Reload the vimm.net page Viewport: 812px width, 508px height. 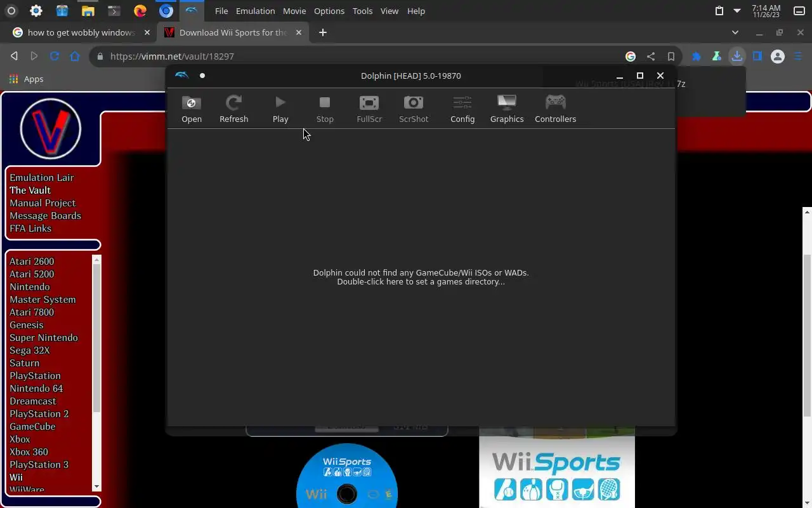tap(55, 56)
